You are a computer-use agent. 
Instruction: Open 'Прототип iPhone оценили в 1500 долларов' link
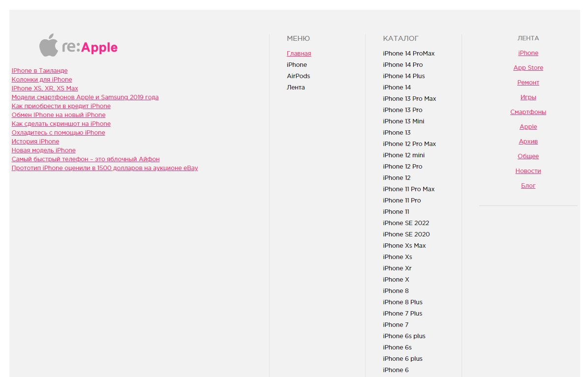point(105,168)
